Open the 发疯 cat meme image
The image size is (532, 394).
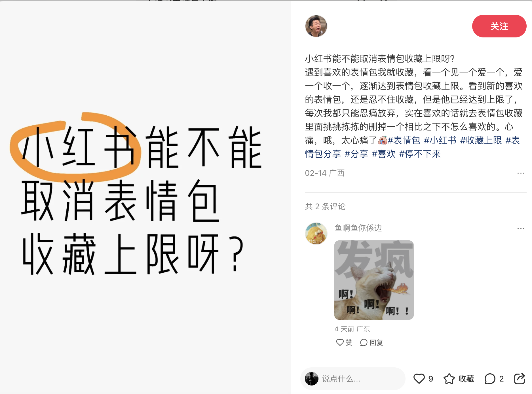[374, 280]
